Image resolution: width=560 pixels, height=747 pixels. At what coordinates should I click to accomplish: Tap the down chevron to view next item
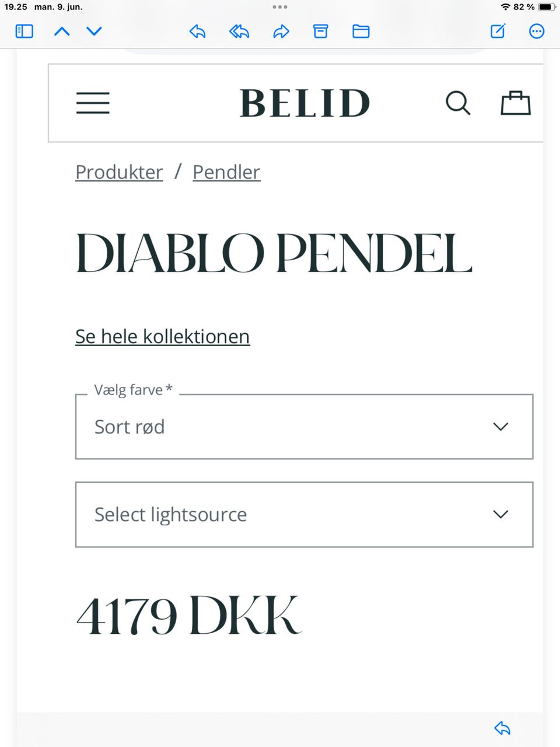pyautogui.click(x=94, y=32)
